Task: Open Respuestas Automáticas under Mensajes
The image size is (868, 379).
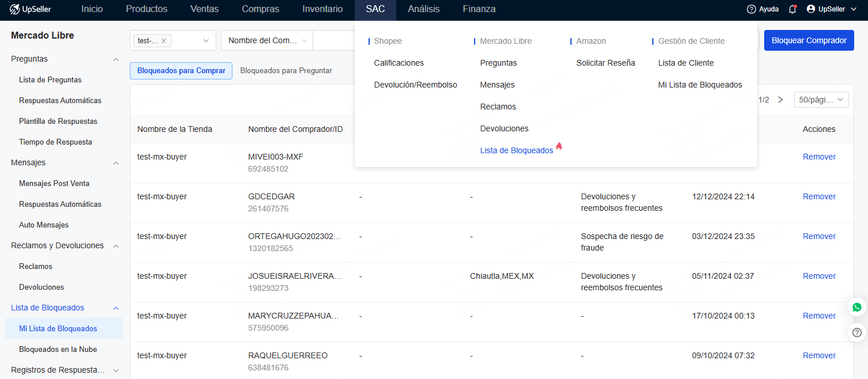Action: click(60, 204)
